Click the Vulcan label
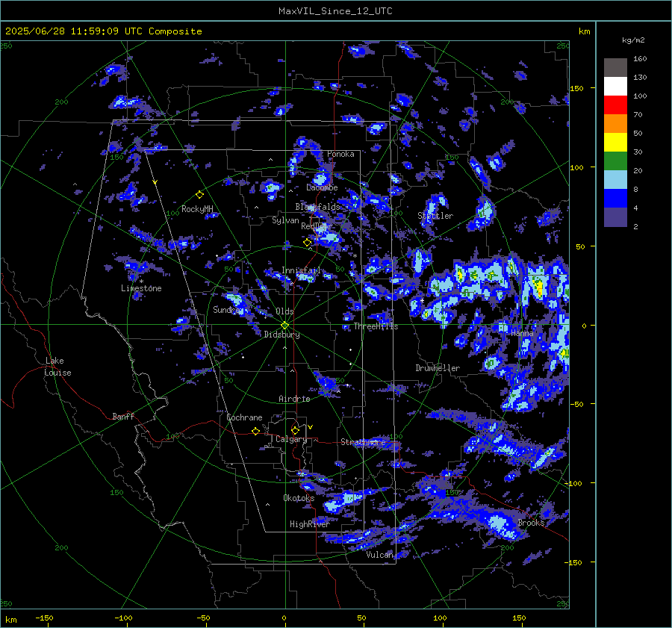This screenshot has width=672, height=628. [379, 555]
